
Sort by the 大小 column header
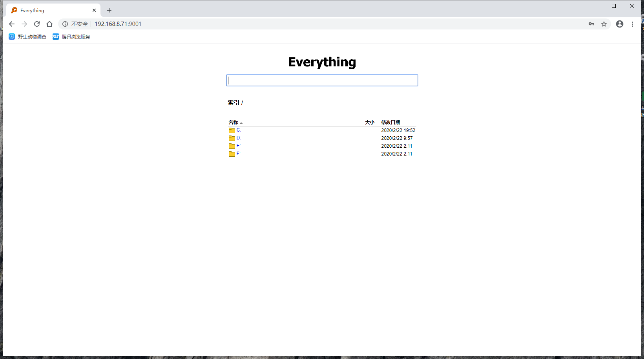[370, 123]
